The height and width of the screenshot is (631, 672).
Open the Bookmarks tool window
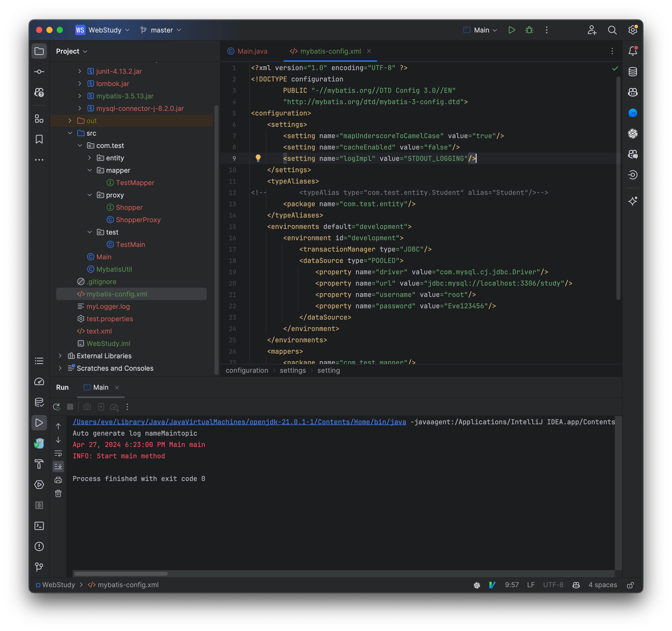(39, 139)
